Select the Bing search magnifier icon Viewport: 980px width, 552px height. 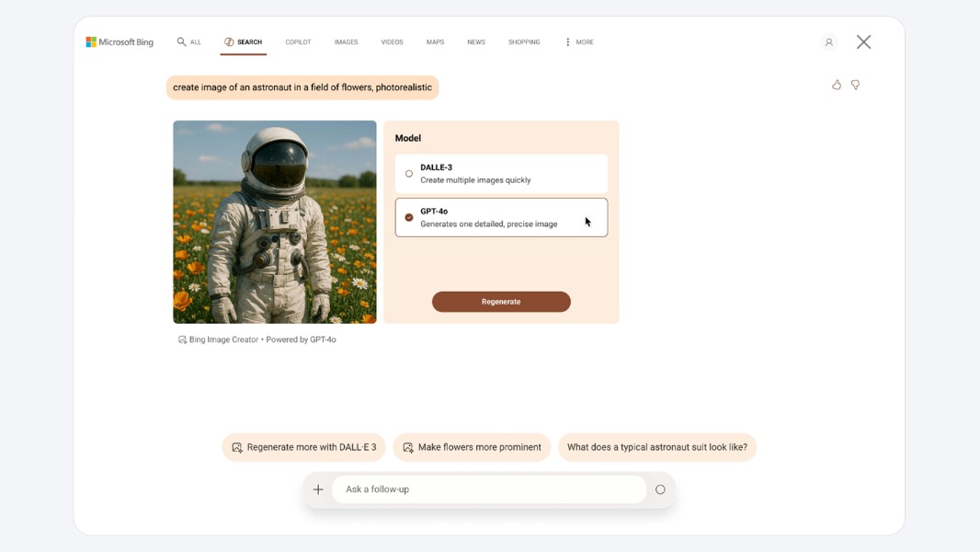tap(181, 41)
